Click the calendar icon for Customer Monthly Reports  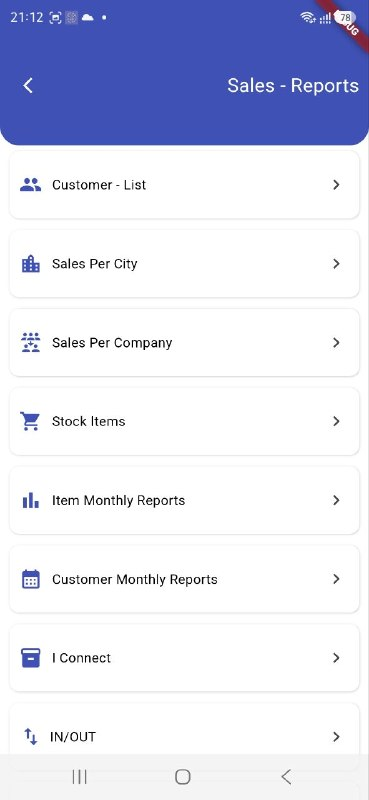coord(31,579)
